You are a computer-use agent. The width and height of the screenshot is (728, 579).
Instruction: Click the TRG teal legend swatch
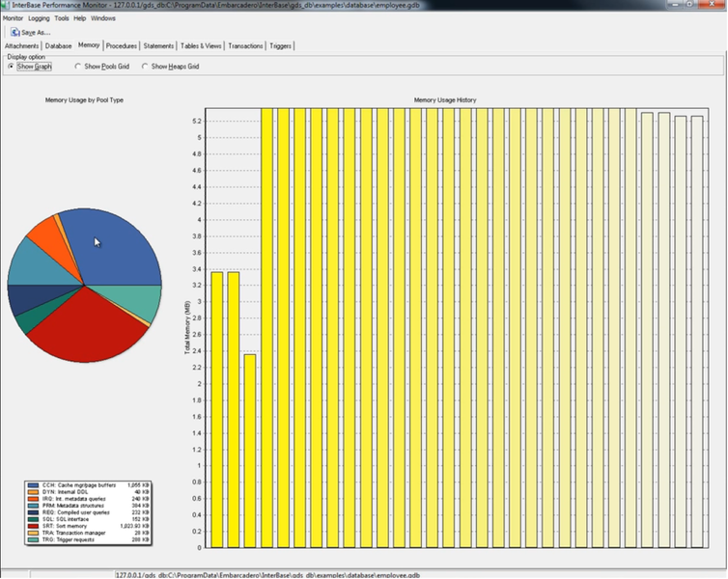(x=33, y=539)
